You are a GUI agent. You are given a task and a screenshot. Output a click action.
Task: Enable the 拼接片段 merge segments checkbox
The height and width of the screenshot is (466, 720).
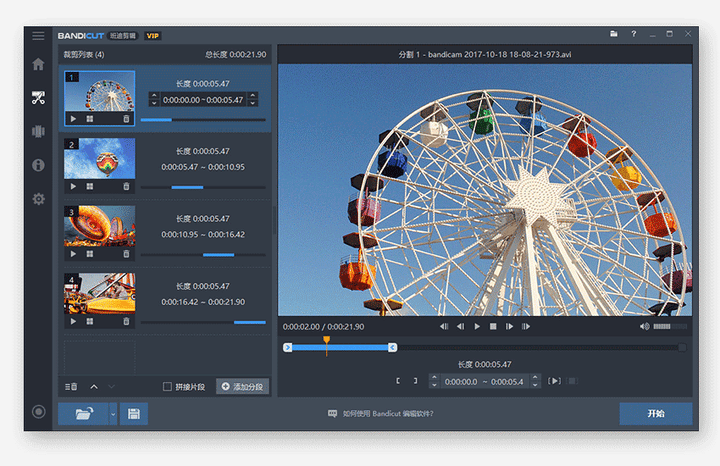tap(167, 387)
